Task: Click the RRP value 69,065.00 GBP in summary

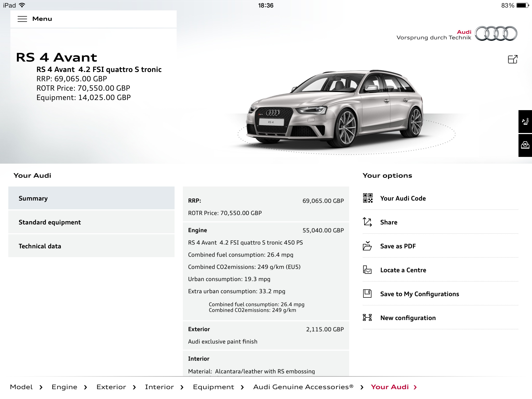Action: click(323, 201)
